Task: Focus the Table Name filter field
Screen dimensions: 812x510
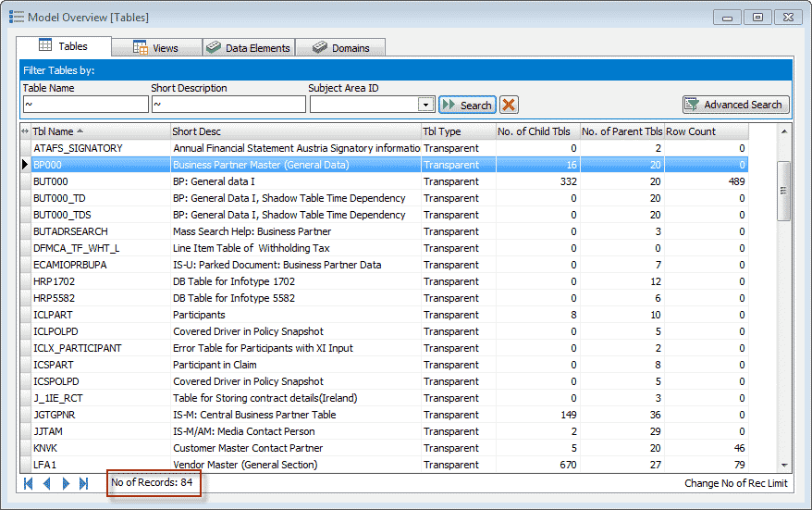Action: pyautogui.click(x=86, y=105)
